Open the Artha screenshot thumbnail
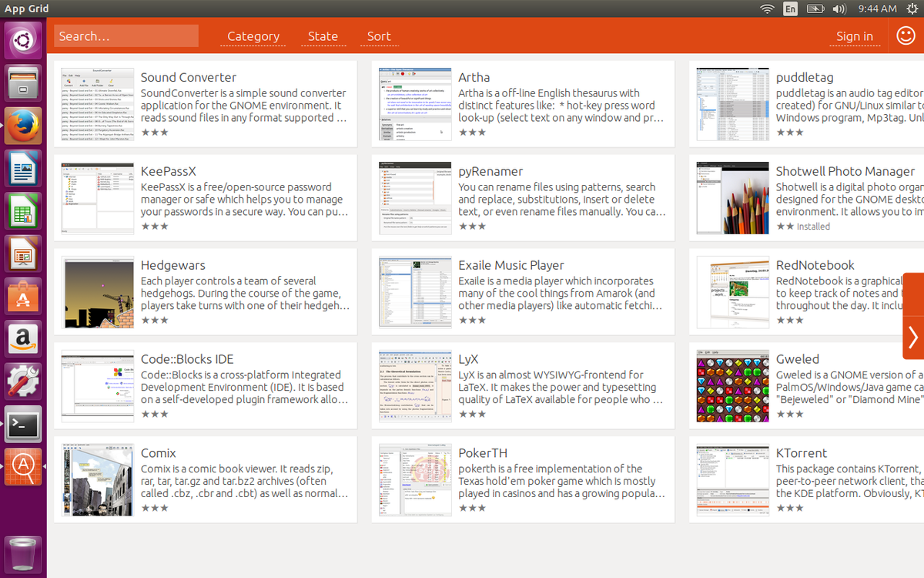 point(415,104)
